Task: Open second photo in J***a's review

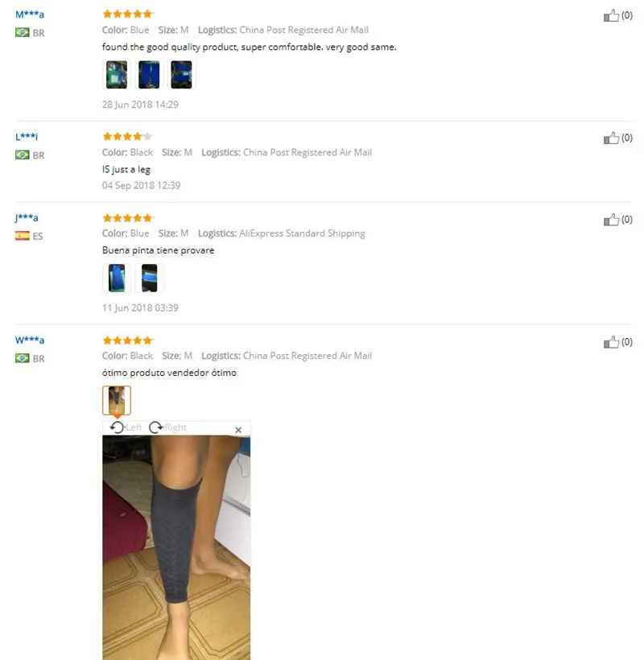Action: tap(149, 278)
